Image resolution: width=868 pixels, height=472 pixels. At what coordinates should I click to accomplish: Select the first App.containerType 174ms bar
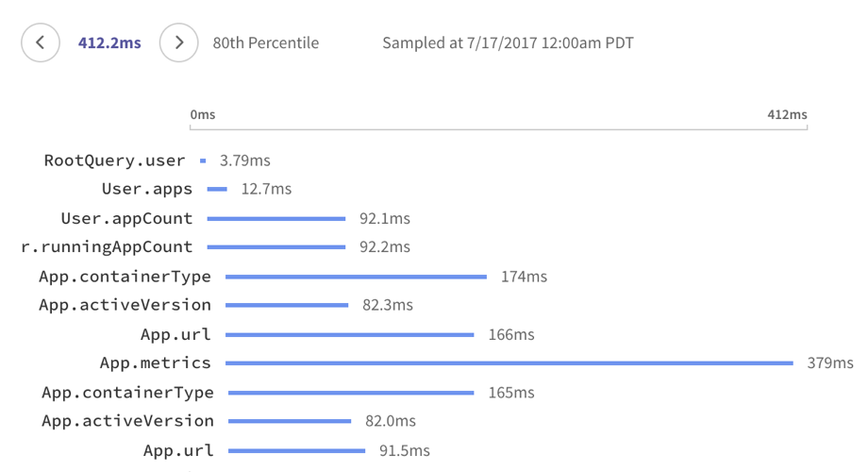coord(356,277)
